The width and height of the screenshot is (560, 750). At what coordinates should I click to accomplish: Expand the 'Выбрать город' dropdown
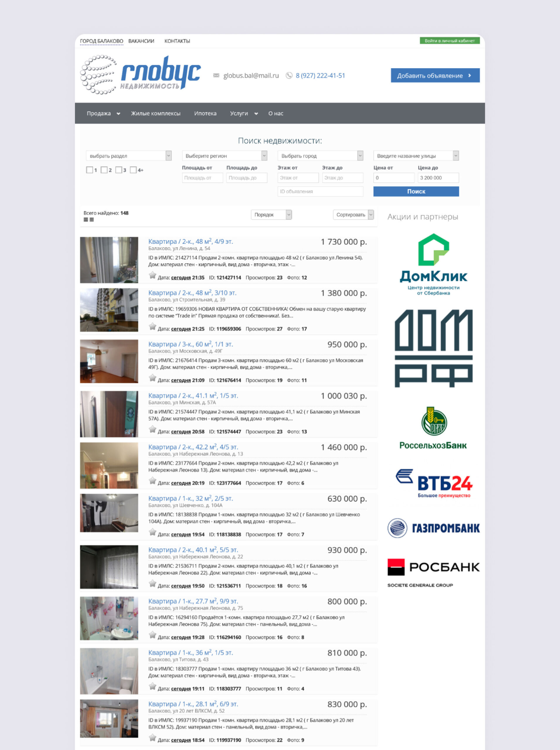point(320,156)
